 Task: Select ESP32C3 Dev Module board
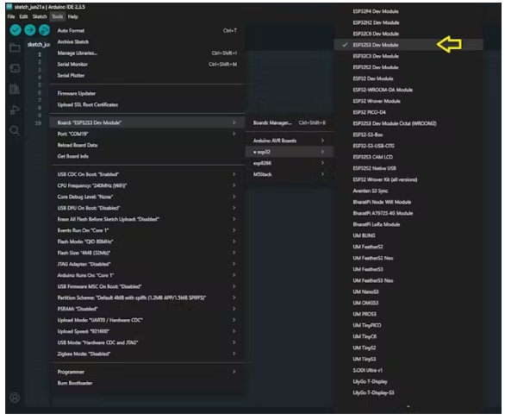click(408, 56)
